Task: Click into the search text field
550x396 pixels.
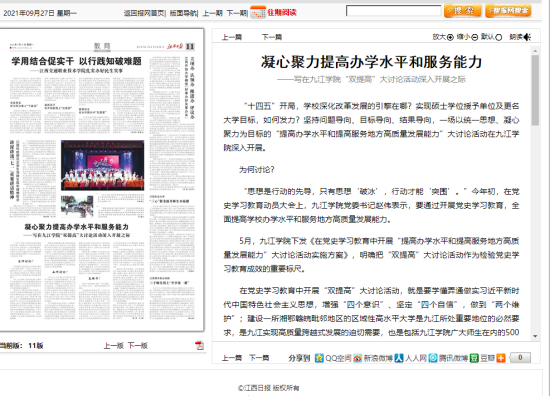Action: (x=393, y=11)
